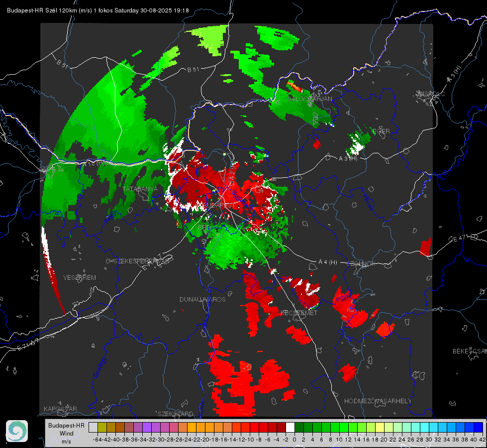This screenshot has width=487, height=448.
Task: Click the 0 value on the wind scale
Action: pos(294,440)
